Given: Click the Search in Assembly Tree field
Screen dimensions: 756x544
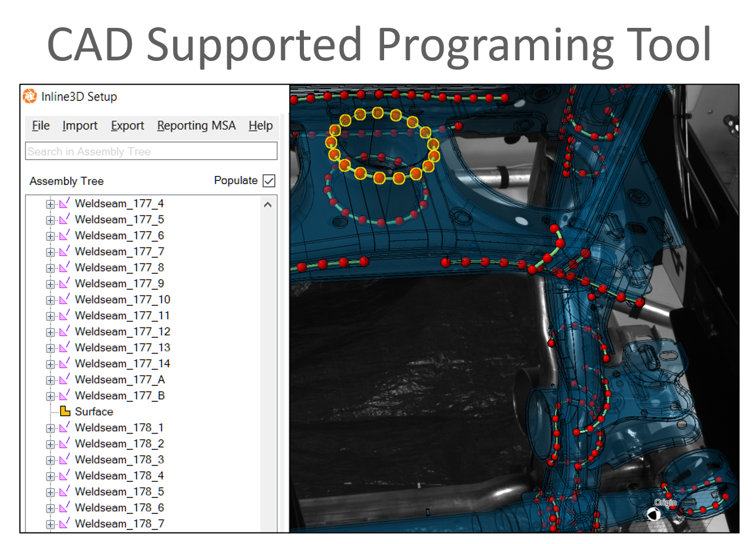Looking at the screenshot, I should tap(151, 151).
